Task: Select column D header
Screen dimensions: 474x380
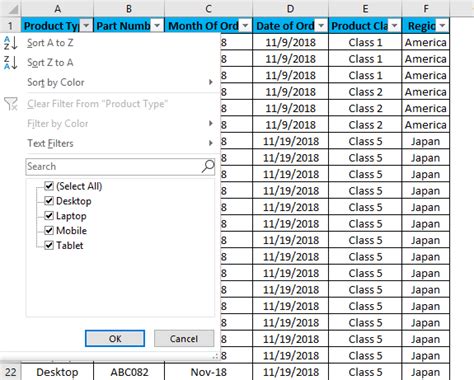Action: pyautogui.click(x=291, y=9)
